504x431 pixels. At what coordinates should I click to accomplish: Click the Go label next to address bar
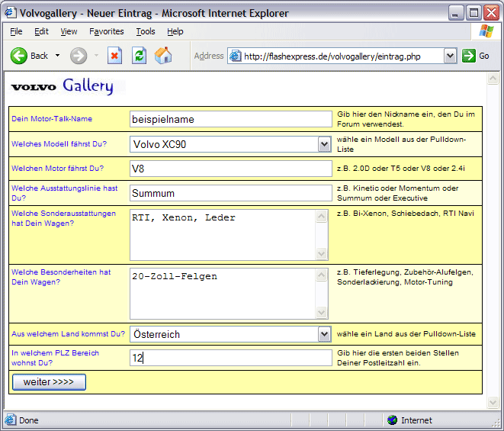(484, 56)
